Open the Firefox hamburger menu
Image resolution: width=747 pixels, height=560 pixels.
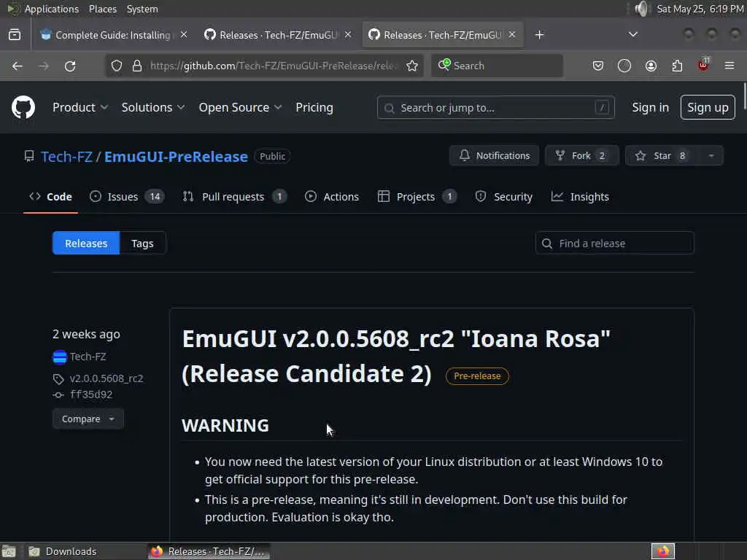point(729,66)
